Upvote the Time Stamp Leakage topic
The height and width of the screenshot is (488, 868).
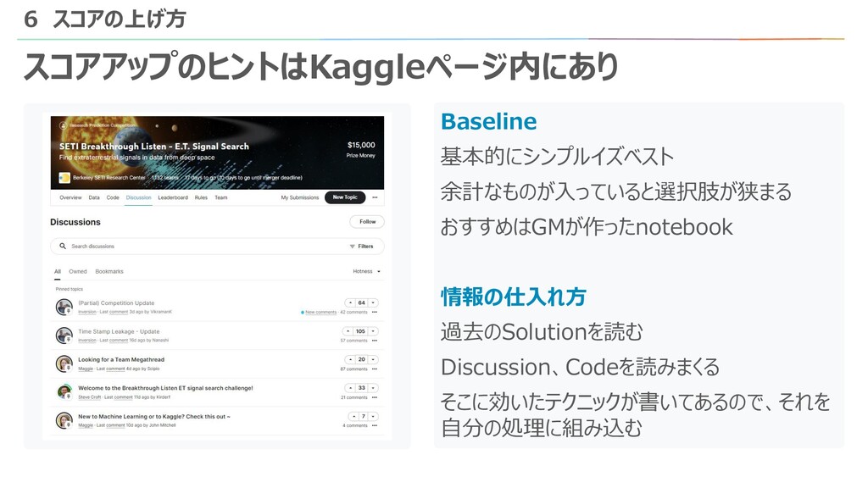pyautogui.click(x=348, y=331)
